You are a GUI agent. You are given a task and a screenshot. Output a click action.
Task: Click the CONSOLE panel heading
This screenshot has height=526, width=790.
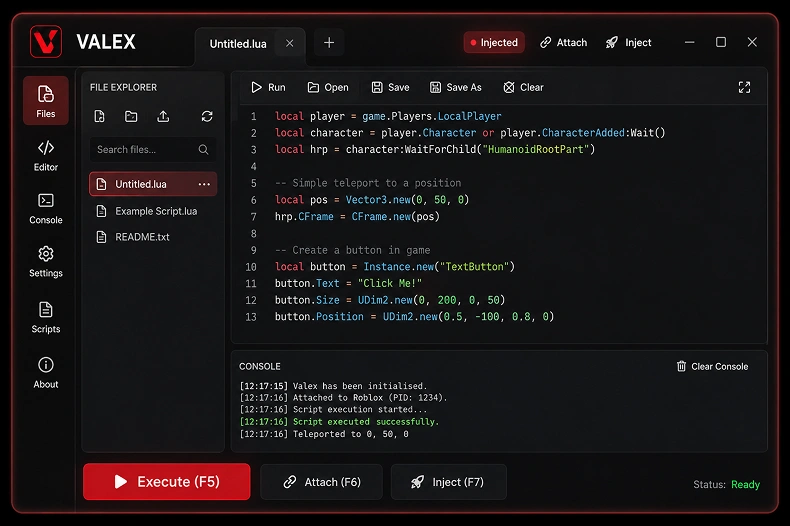[259, 367]
